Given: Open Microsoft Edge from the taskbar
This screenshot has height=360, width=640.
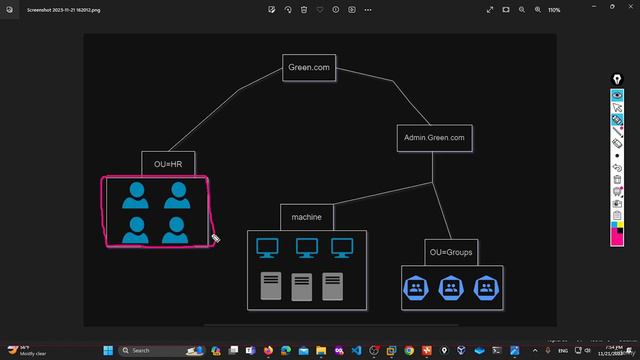Looking at the screenshot, I should [286, 350].
